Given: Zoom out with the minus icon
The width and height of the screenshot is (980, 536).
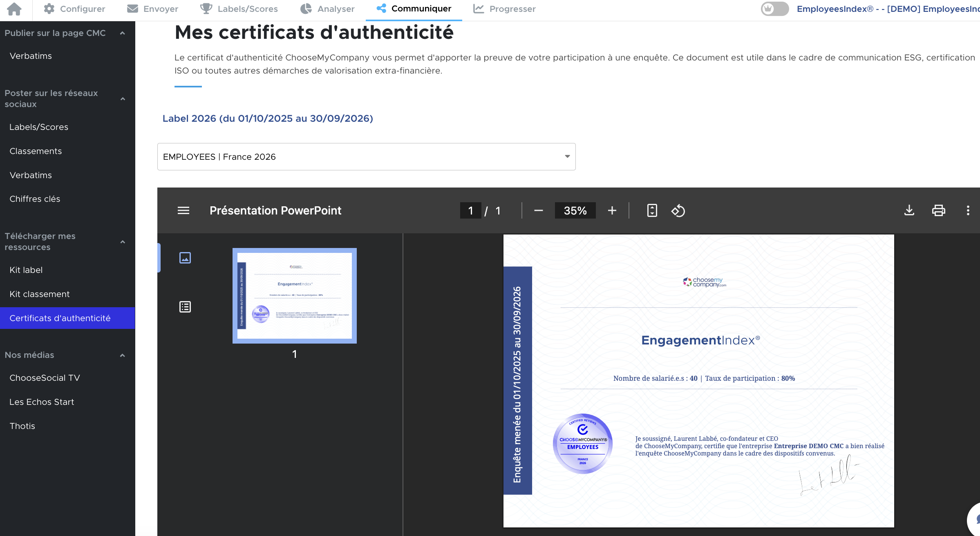Looking at the screenshot, I should tap(538, 211).
